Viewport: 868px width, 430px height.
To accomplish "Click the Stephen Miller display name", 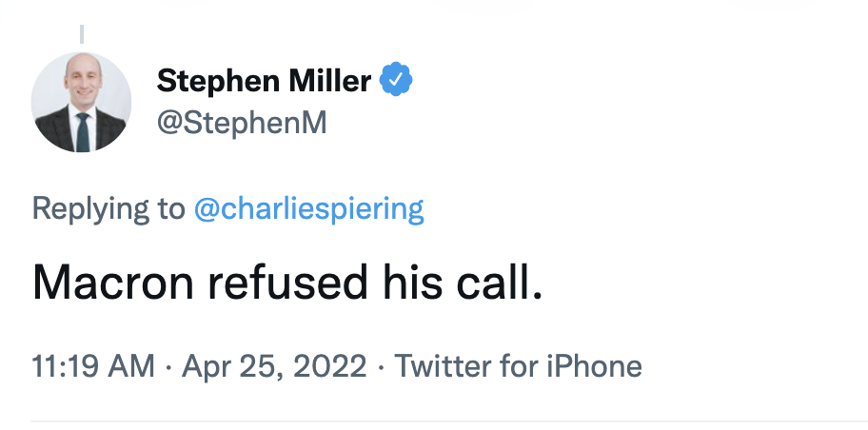I will point(264,82).
